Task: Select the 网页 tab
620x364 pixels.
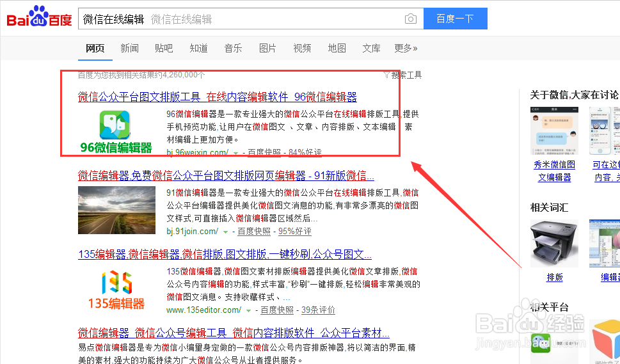Action: (95, 48)
